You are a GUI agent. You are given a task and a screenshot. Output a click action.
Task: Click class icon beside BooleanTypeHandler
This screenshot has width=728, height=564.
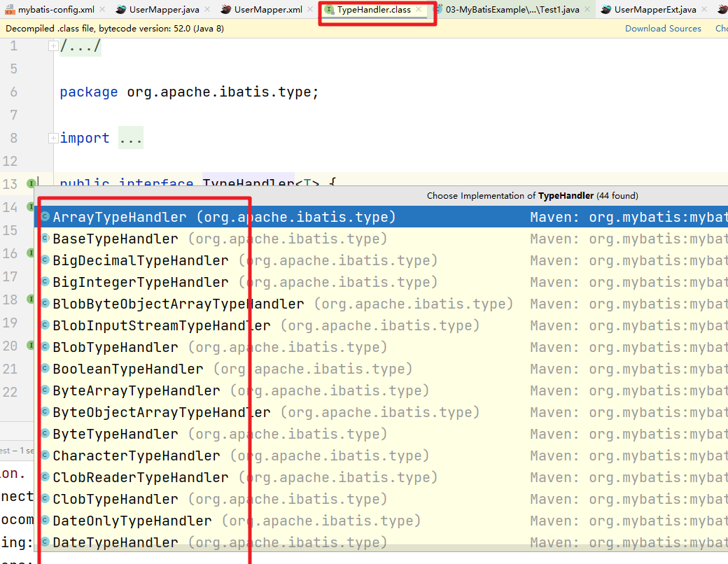[45, 368]
